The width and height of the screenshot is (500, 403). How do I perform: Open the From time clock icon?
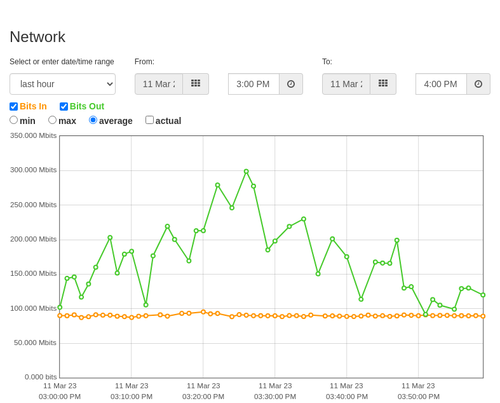291,84
